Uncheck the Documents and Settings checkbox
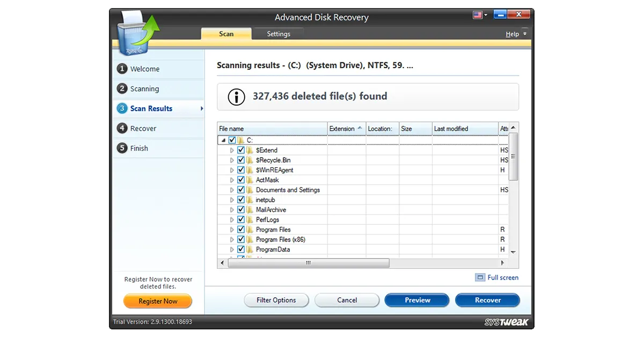The width and height of the screenshot is (644, 338). [241, 190]
